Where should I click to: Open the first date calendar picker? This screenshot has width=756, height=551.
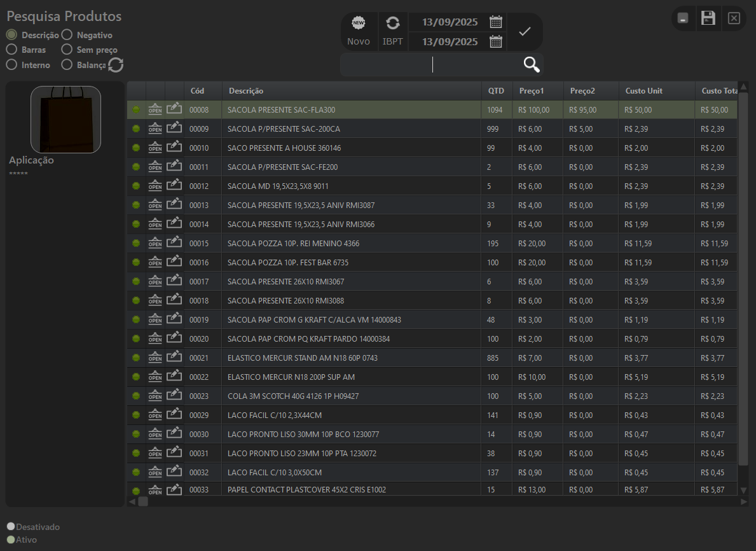tap(496, 22)
